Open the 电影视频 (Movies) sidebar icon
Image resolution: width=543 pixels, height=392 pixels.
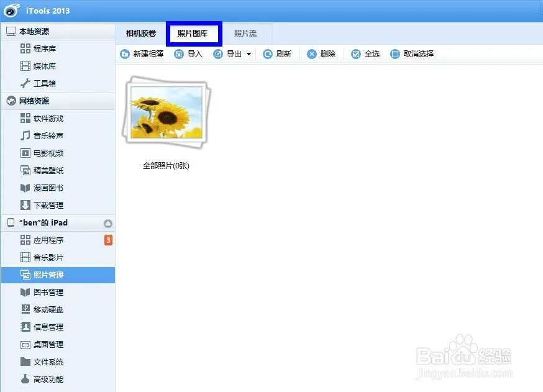(x=25, y=153)
